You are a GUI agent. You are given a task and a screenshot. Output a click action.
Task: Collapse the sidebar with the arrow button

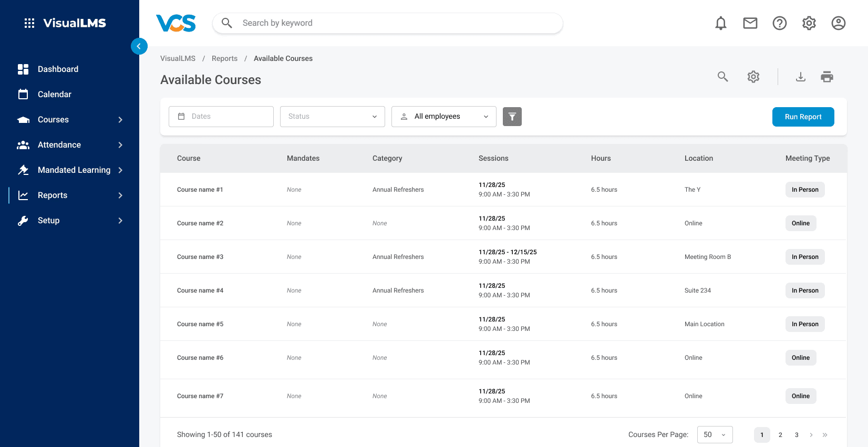click(139, 46)
